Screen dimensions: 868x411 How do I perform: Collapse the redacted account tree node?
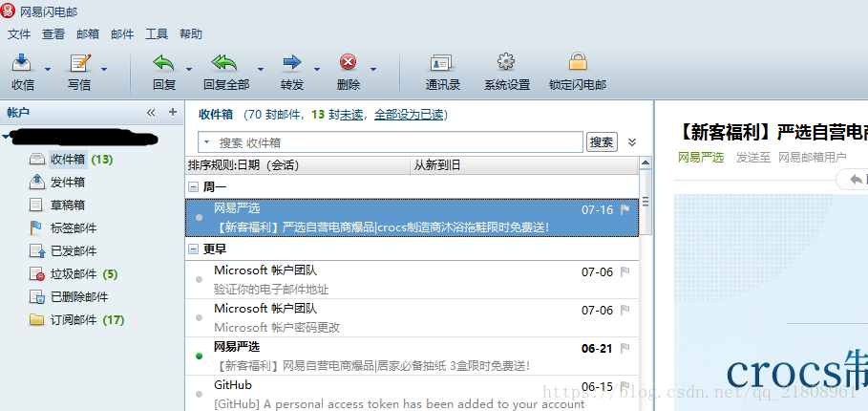tap(6, 137)
